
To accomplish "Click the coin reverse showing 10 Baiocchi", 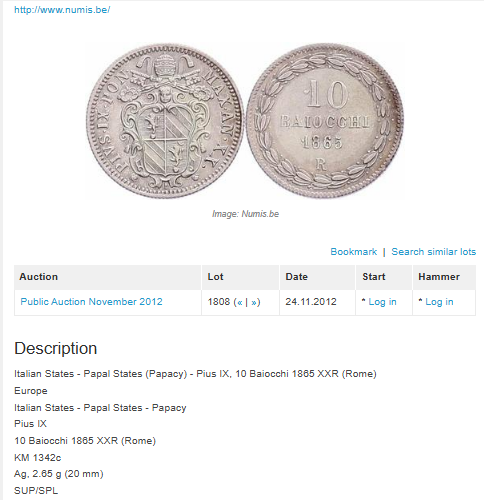I will pyautogui.click(x=325, y=121).
